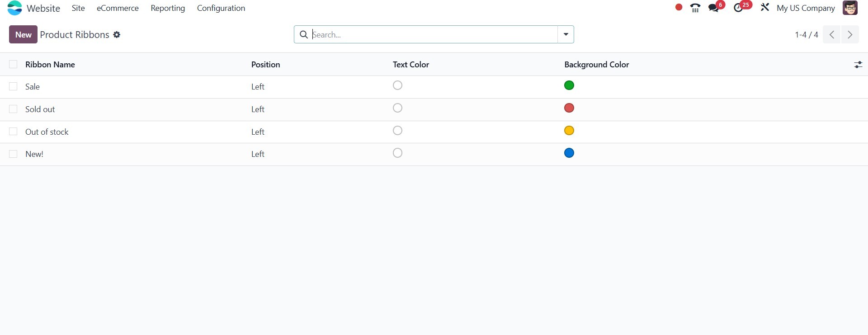The height and width of the screenshot is (335, 868).
Task: Check the select-all header checkbox
Action: (x=13, y=64)
